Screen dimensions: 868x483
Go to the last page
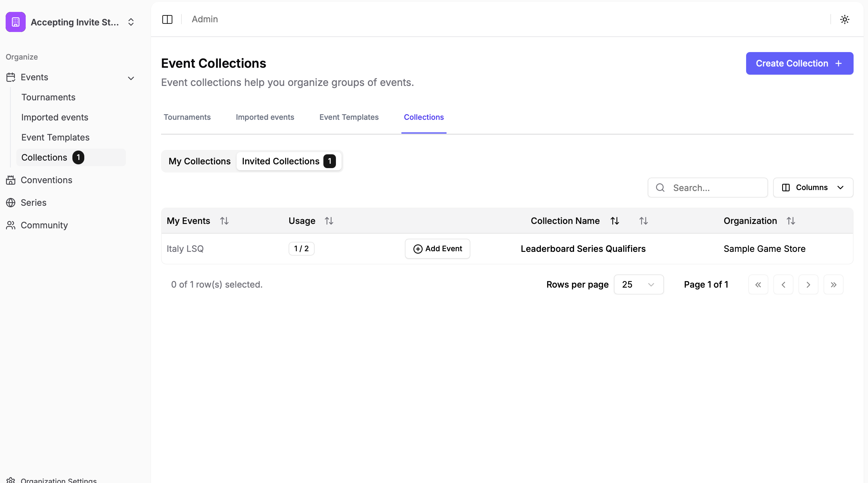(x=833, y=284)
